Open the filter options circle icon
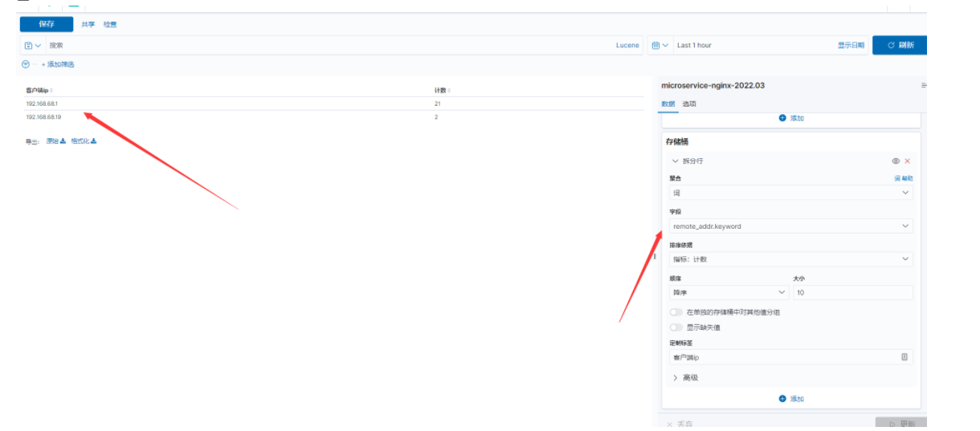 (x=26, y=64)
